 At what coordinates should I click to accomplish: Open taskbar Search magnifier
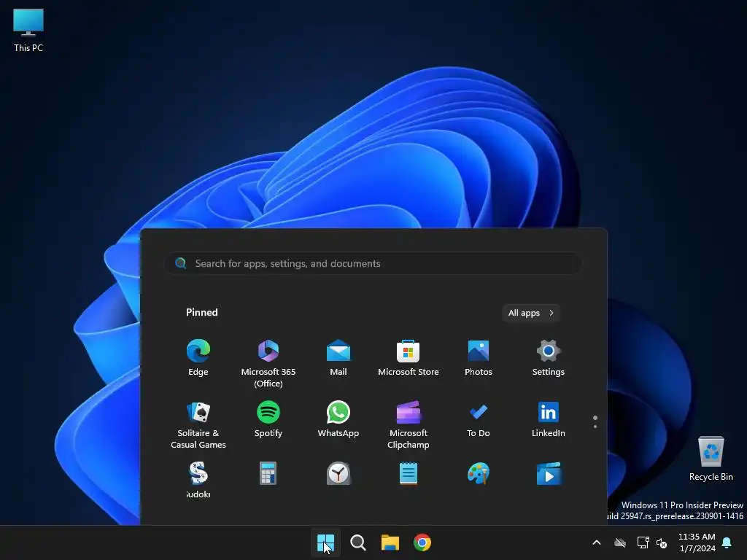pyautogui.click(x=357, y=542)
